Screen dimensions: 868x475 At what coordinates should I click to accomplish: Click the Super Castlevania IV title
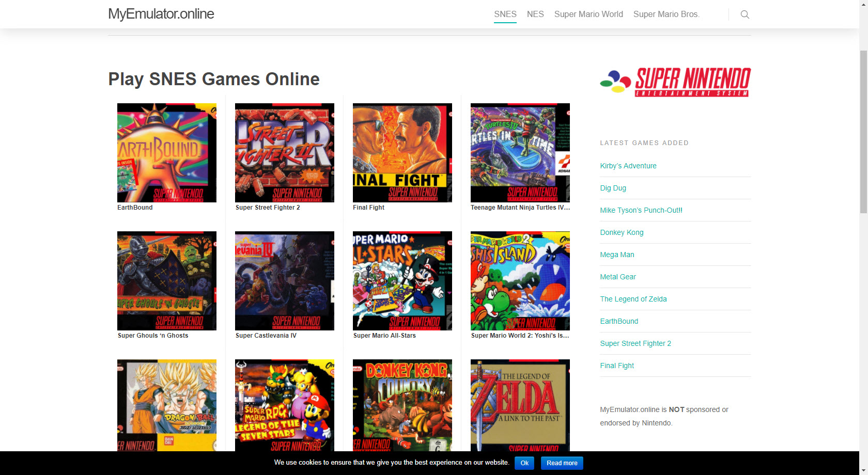(x=266, y=336)
